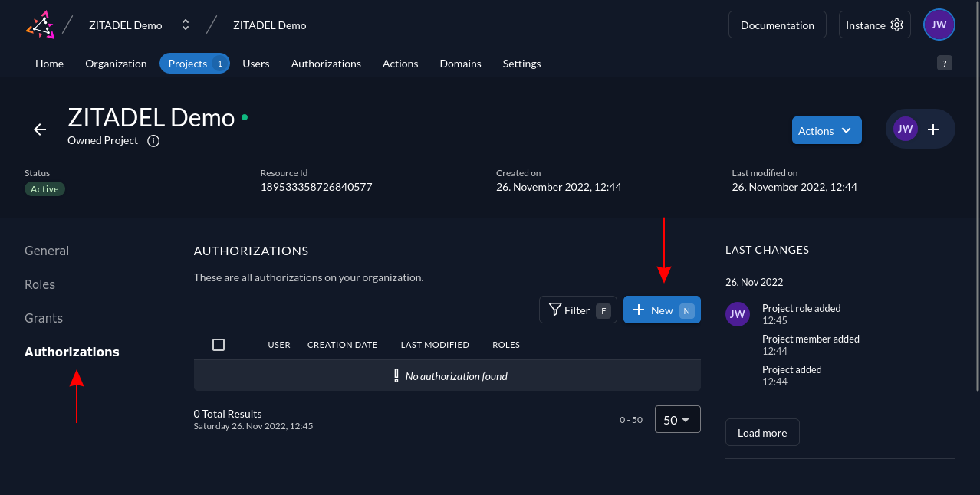
Task: Add a project member with plus icon
Action: [933, 129]
